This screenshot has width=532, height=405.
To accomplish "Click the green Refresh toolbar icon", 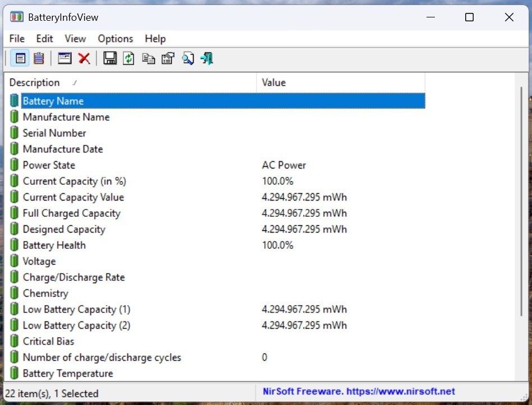I will (x=129, y=58).
